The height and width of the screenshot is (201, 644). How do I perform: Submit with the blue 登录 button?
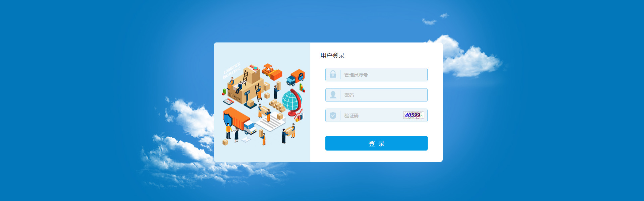[x=376, y=143]
